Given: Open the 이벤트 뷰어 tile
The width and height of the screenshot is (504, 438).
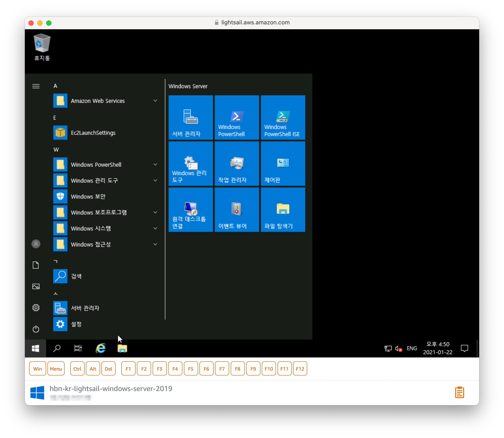Looking at the screenshot, I should (x=237, y=210).
